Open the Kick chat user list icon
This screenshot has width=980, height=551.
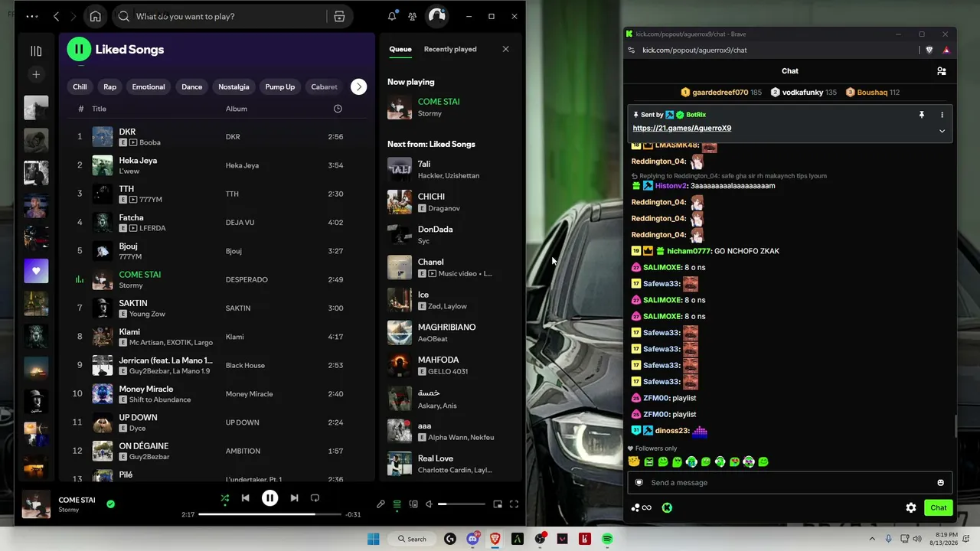pos(942,71)
